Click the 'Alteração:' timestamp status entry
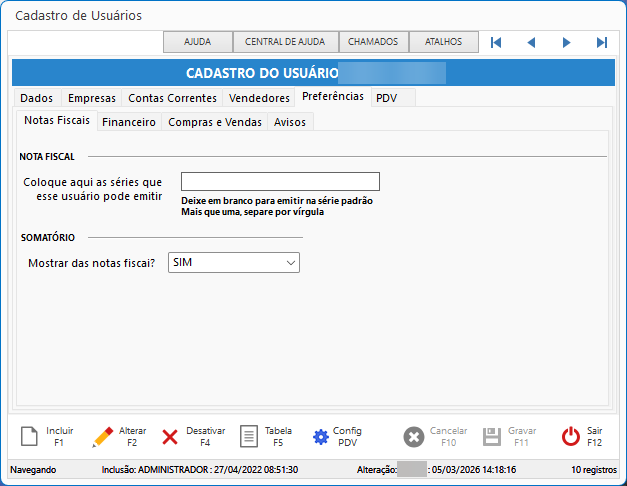Screen dimensions: 627x486 pos(436,470)
